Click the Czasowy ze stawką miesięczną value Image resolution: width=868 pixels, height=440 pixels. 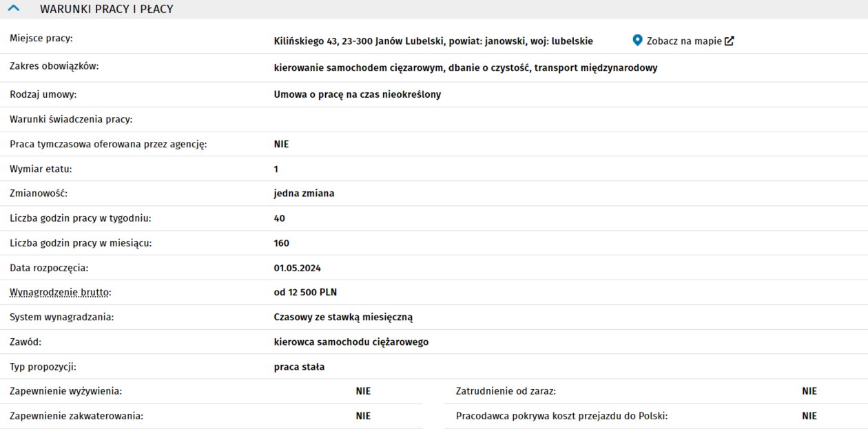(342, 317)
